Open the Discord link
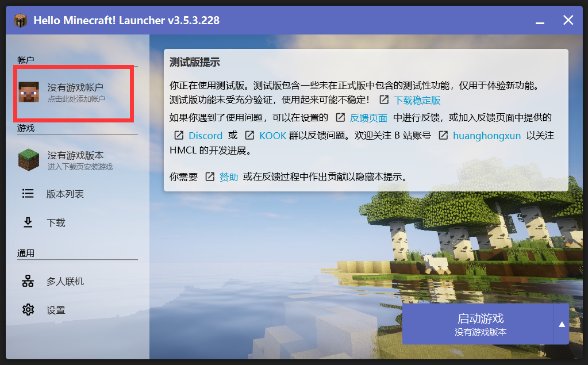Viewport: 588px width, 365px height. point(205,135)
